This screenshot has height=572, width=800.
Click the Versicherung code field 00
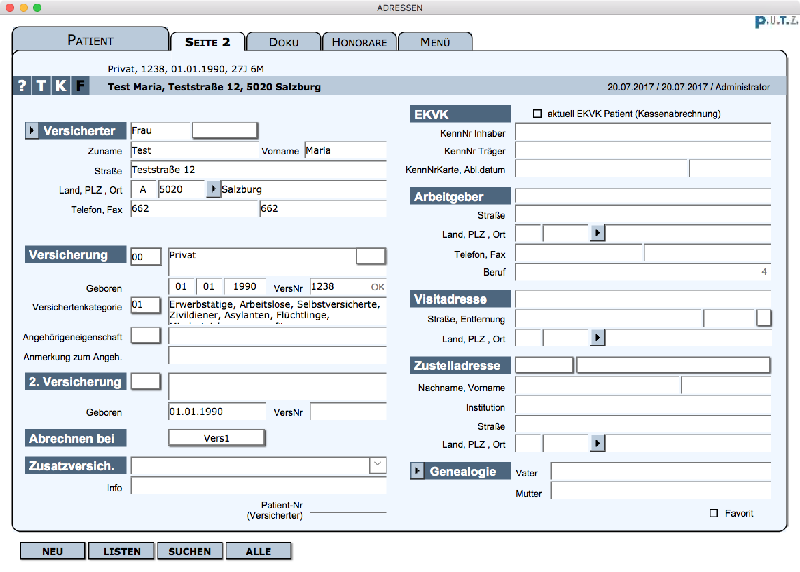[146, 256]
